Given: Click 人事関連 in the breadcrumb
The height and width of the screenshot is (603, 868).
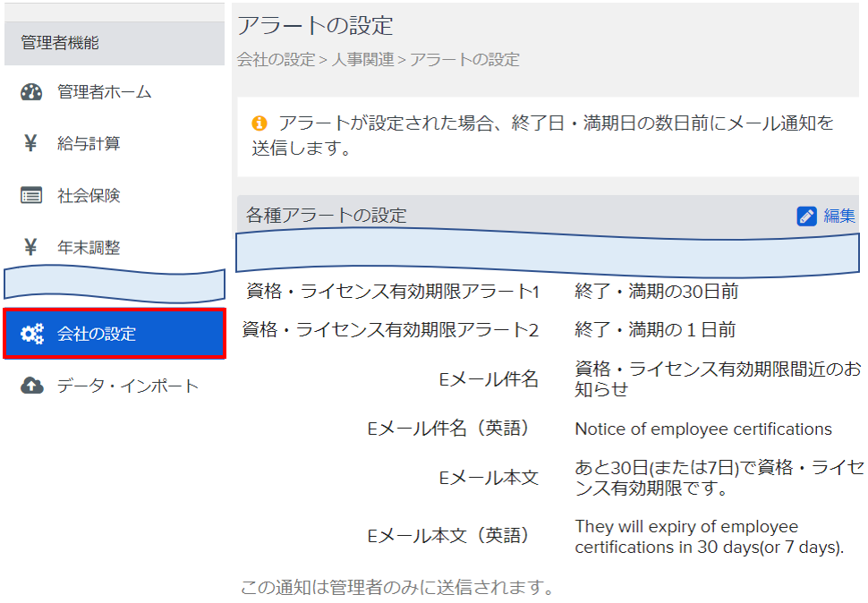Looking at the screenshot, I should [x=363, y=59].
